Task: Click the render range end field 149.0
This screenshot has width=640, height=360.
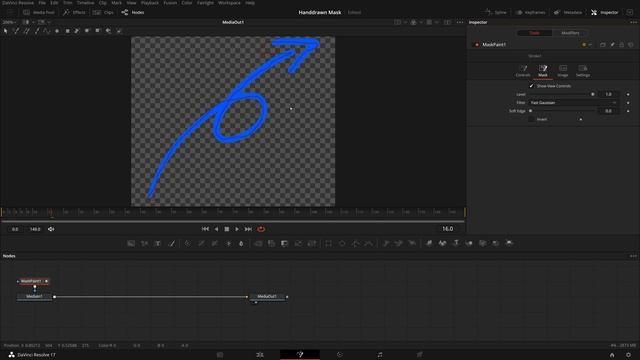Action: (35, 229)
